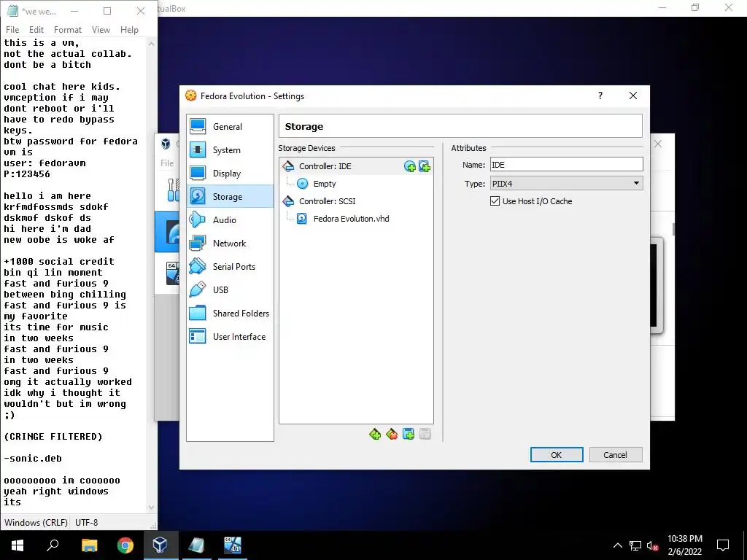This screenshot has height=560, width=747.
Task: Click the add new storage controller icon
Action: [x=375, y=435]
